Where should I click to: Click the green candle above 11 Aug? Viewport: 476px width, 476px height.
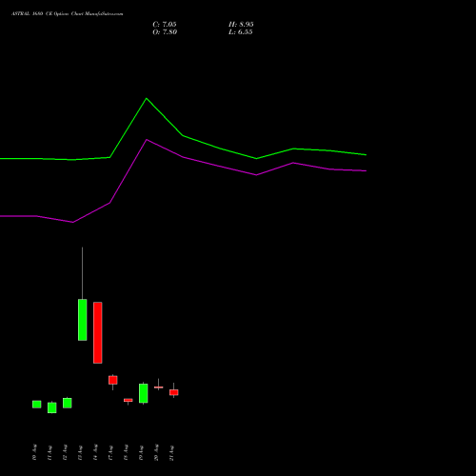[52, 407]
